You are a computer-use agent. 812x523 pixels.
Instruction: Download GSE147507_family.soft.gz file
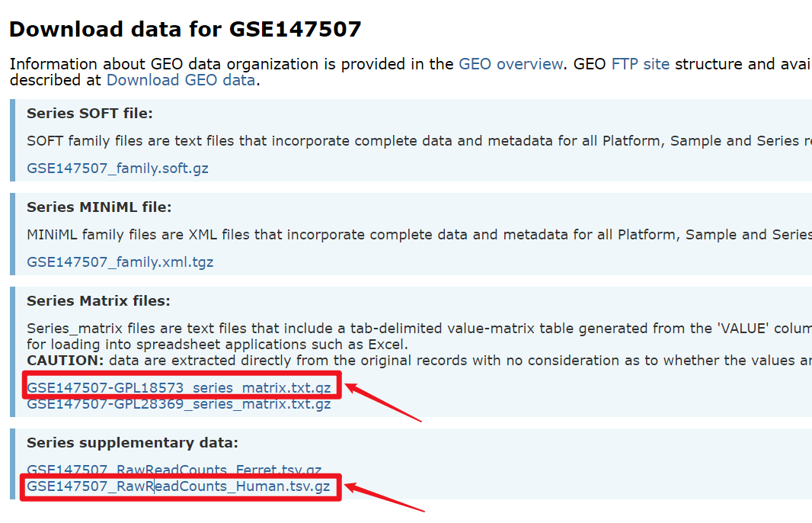117,168
